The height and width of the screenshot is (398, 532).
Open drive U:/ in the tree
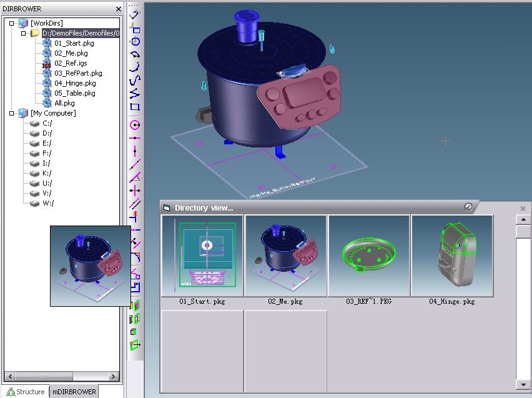[47, 183]
